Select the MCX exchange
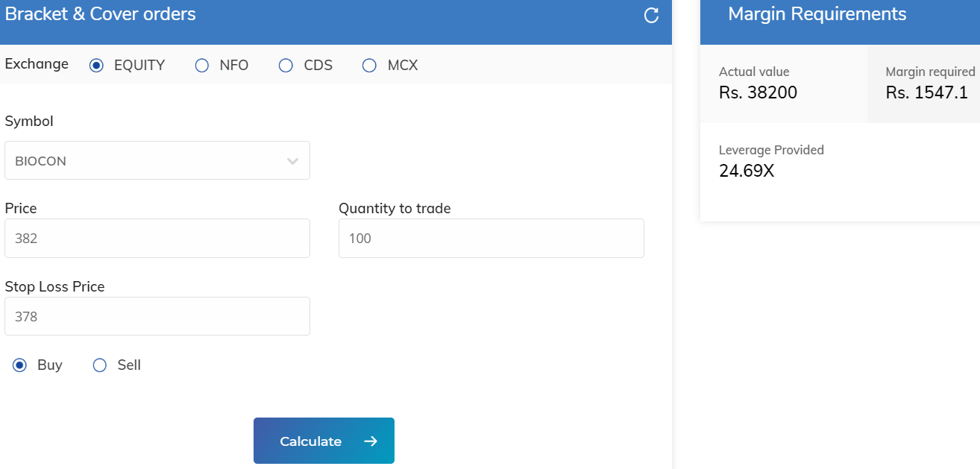 click(x=369, y=66)
